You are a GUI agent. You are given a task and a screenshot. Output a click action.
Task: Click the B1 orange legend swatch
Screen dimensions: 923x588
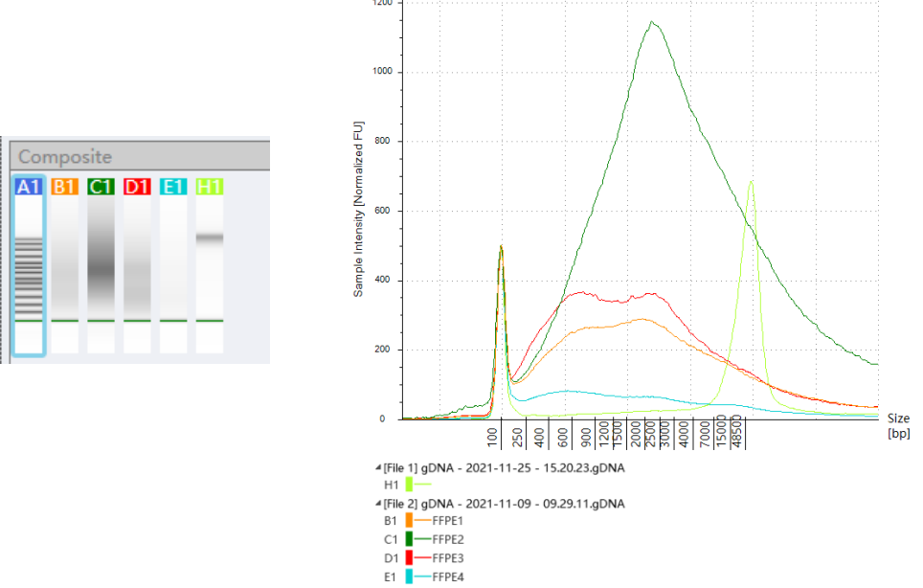pyautogui.click(x=409, y=520)
